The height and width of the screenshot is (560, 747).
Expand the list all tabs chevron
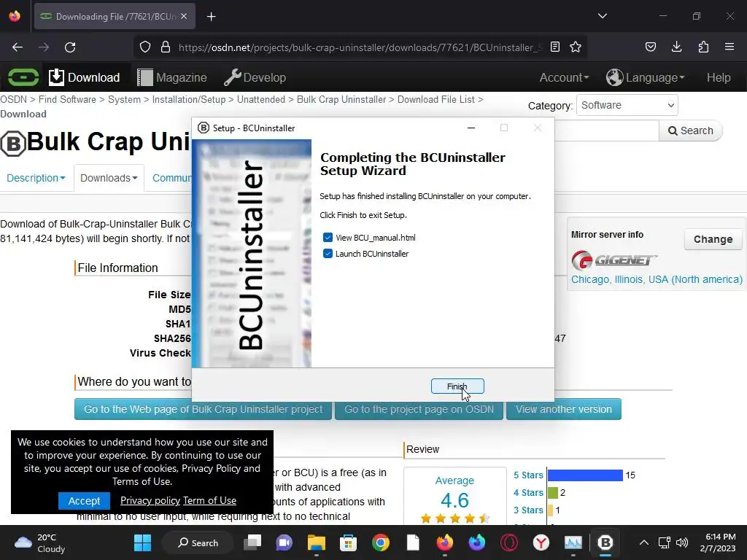pos(603,16)
